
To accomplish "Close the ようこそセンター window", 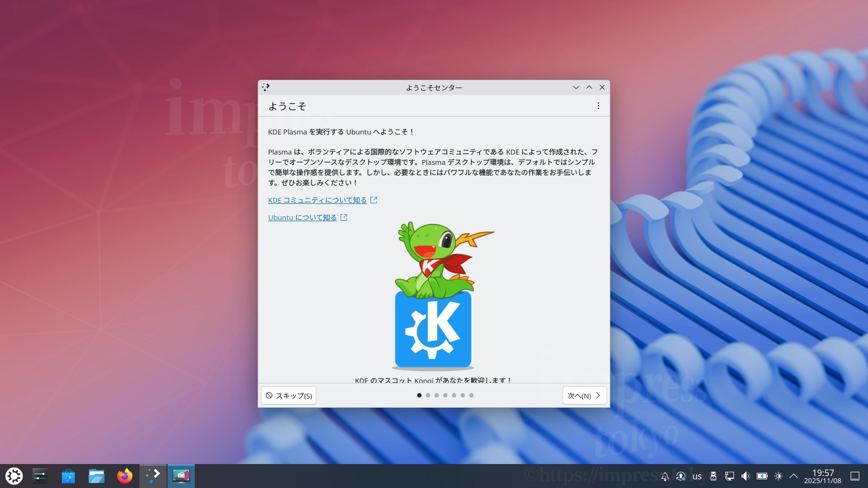I will click(x=602, y=87).
